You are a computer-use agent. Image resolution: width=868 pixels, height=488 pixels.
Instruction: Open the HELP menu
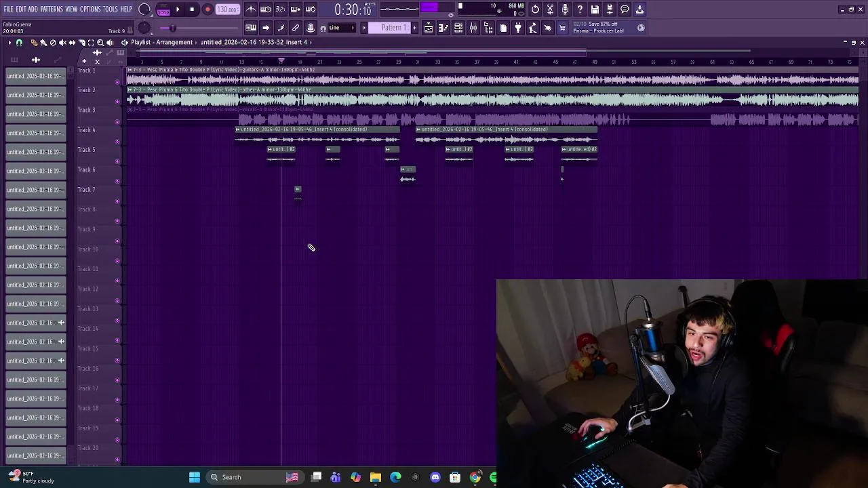point(127,9)
